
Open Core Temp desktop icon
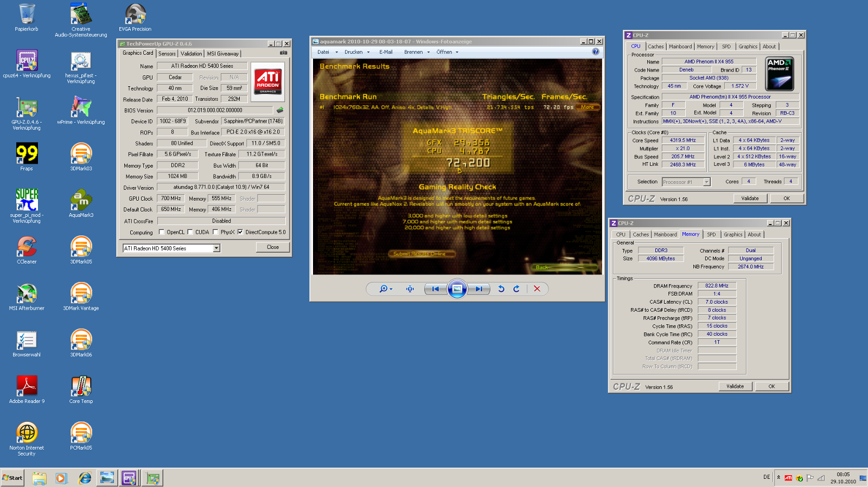[81, 390]
